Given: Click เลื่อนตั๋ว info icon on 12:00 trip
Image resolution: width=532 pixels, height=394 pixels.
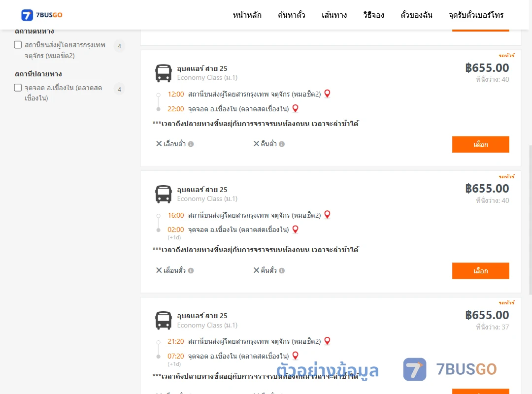Looking at the screenshot, I should pyautogui.click(x=191, y=144).
